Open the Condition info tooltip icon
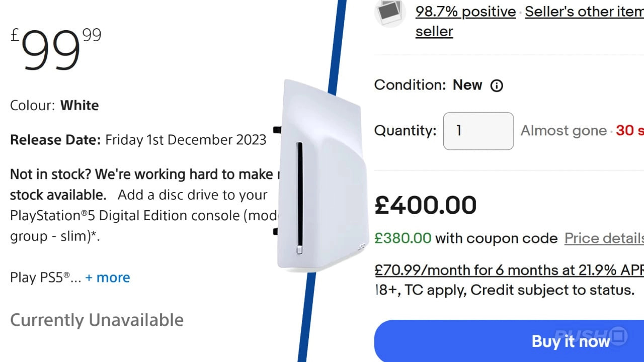 [497, 85]
